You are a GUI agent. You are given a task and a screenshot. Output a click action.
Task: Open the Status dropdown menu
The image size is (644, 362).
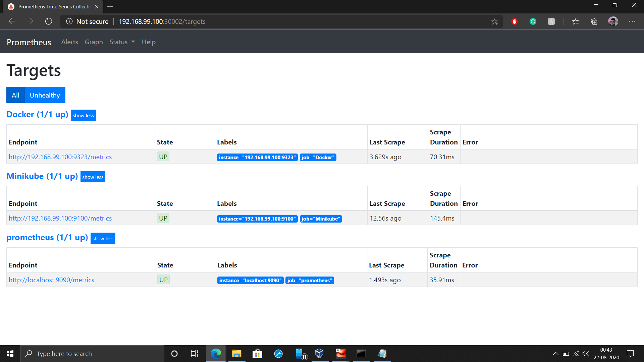pyautogui.click(x=122, y=42)
